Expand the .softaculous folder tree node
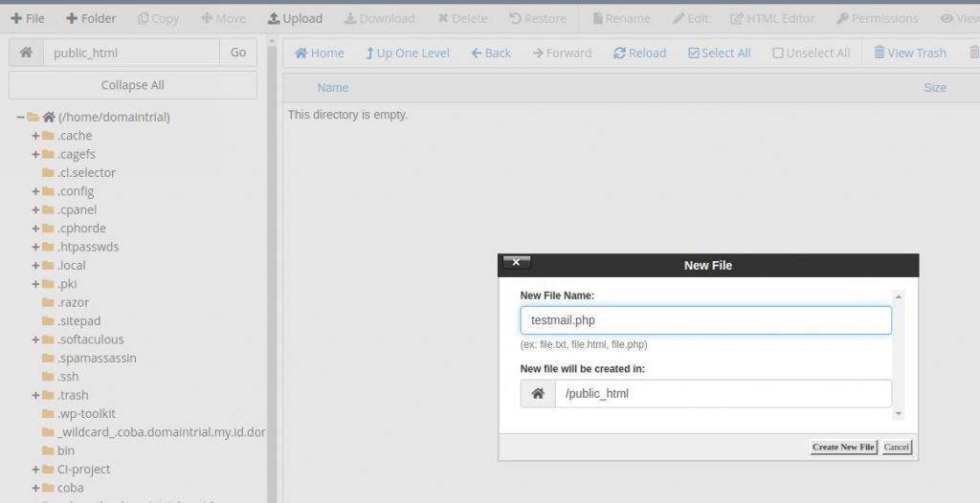The height and width of the screenshot is (503, 980). click(x=35, y=339)
